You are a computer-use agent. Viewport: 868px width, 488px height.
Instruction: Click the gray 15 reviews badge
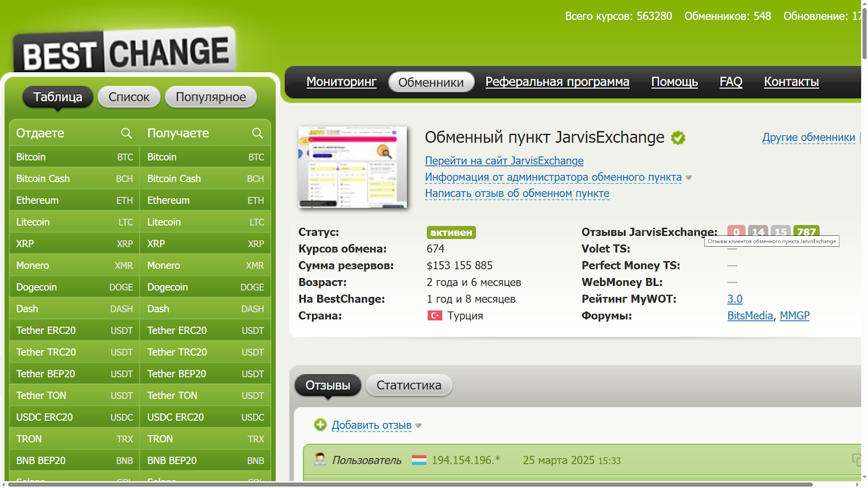click(781, 231)
